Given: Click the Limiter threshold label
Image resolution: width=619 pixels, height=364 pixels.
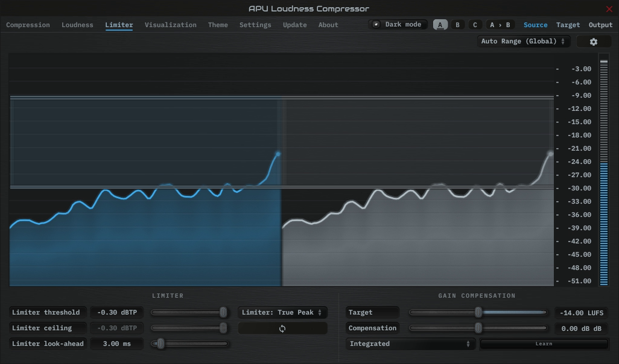Looking at the screenshot, I should tap(48, 312).
